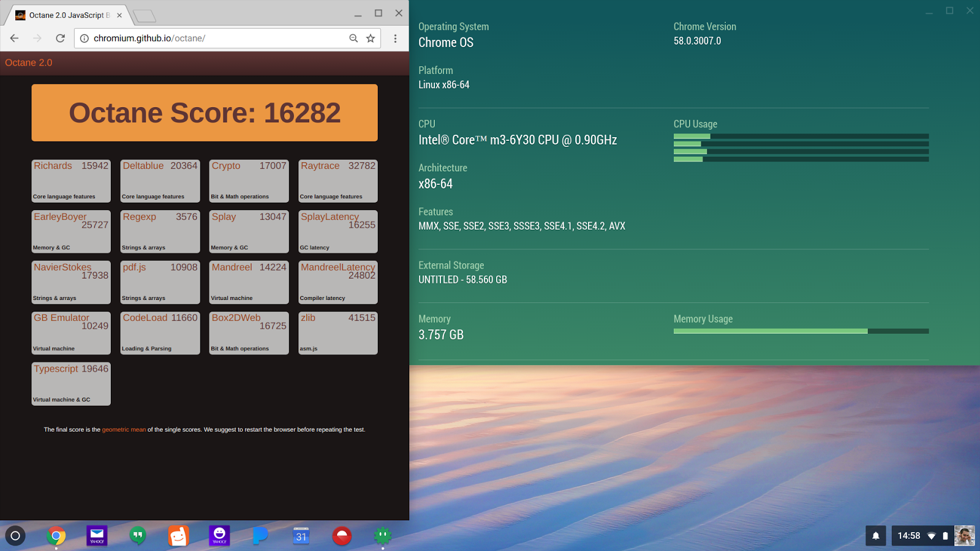The height and width of the screenshot is (551, 980).
Task: Select the zlib 41515 benchmark tile
Action: pos(338,333)
